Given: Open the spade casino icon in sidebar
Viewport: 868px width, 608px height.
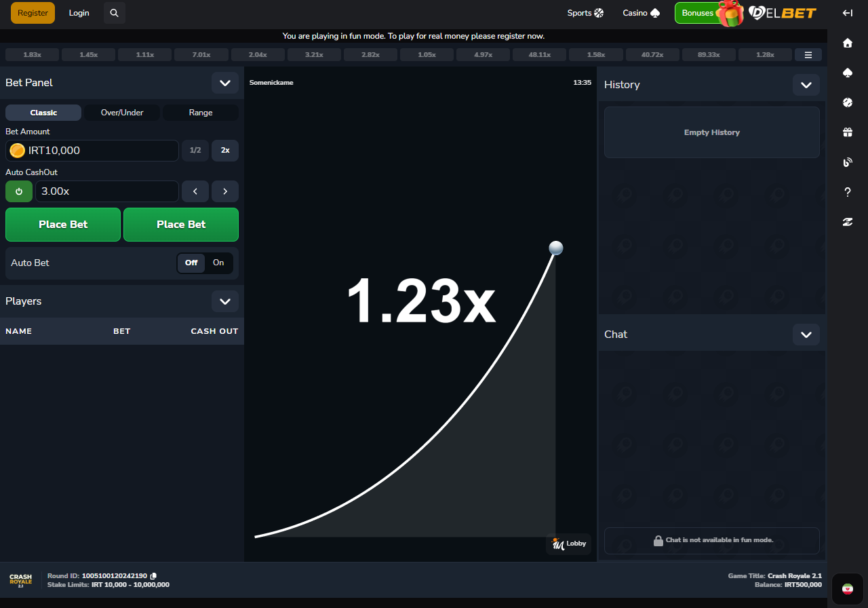Looking at the screenshot, I should click(x=847, y=73).
